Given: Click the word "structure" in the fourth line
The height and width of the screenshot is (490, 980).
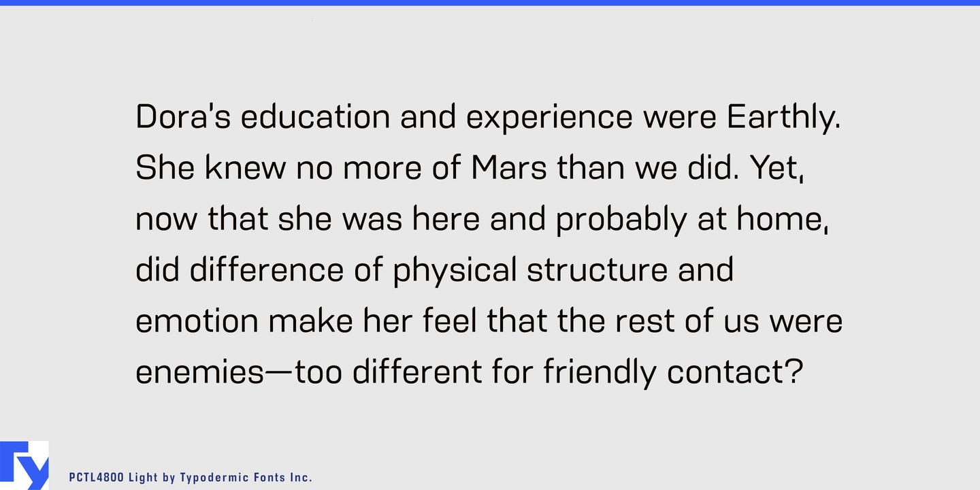Looking at the screenshot, I should (597, 271).
